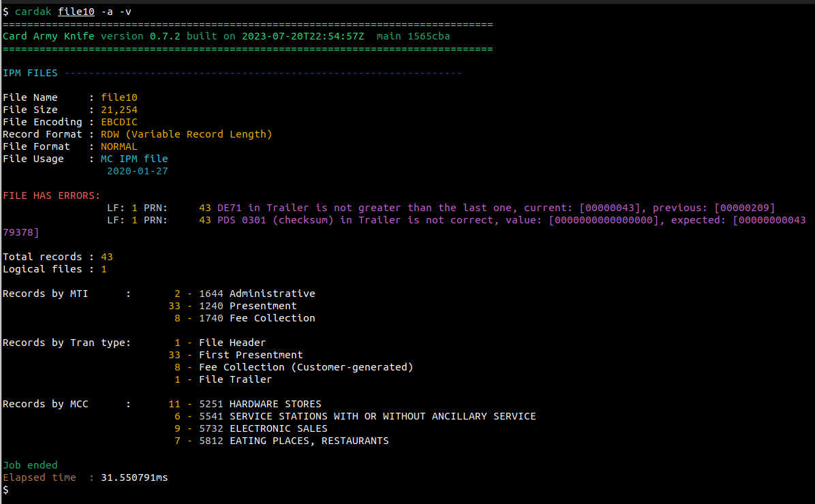Image resolution: width=815 pixels, height=504 pixels.
Task: Click the version number 0.7.2
Action: [165, 36]
